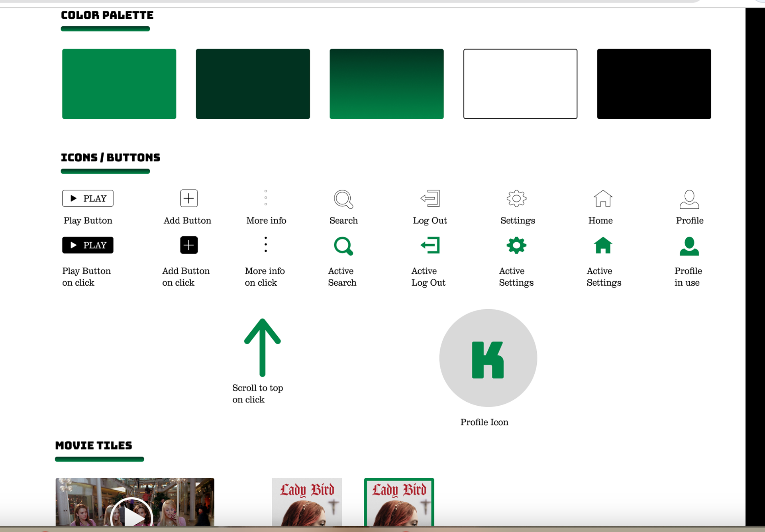Click the green Active Log Out icon

point(430,245)
